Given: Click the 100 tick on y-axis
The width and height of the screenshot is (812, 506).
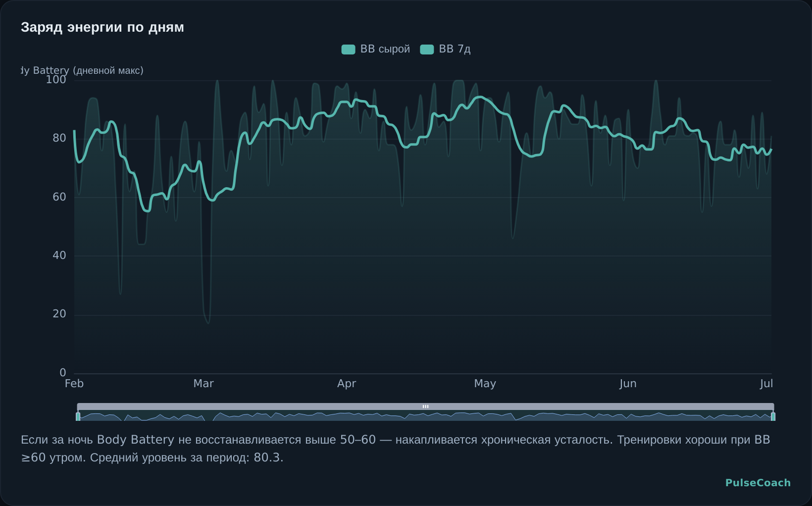Looking at the screenshot, I should pos(56,80).
